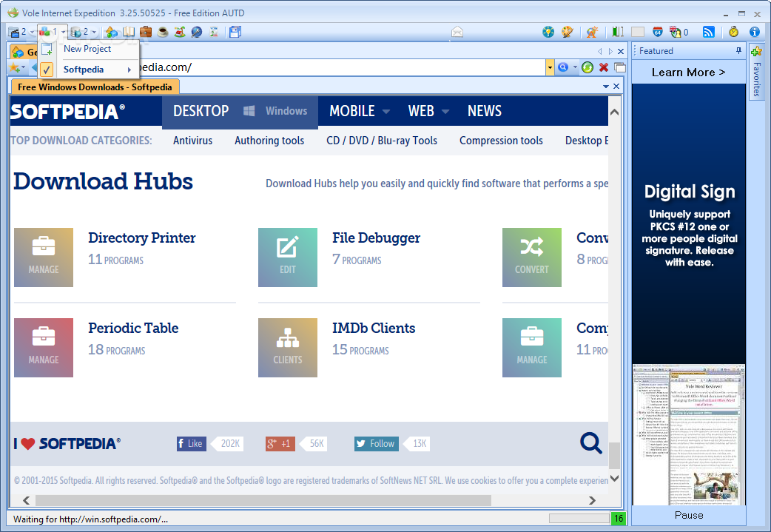Expand the search engine dropdown arrow
771x532 pixels.
574,67
